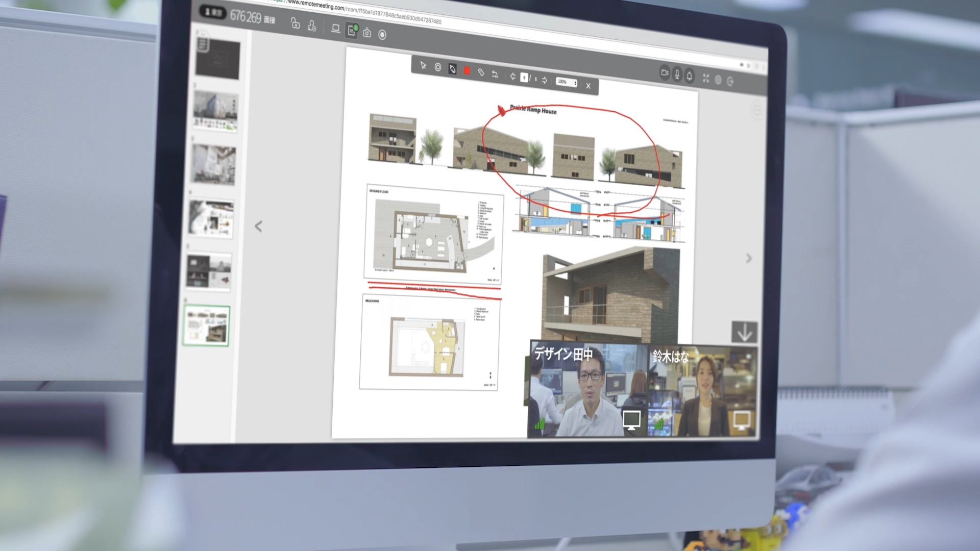Select the fifth dark page thumbnail
The width and height of the screenshot is (980, 551).
tap(209, 272)
